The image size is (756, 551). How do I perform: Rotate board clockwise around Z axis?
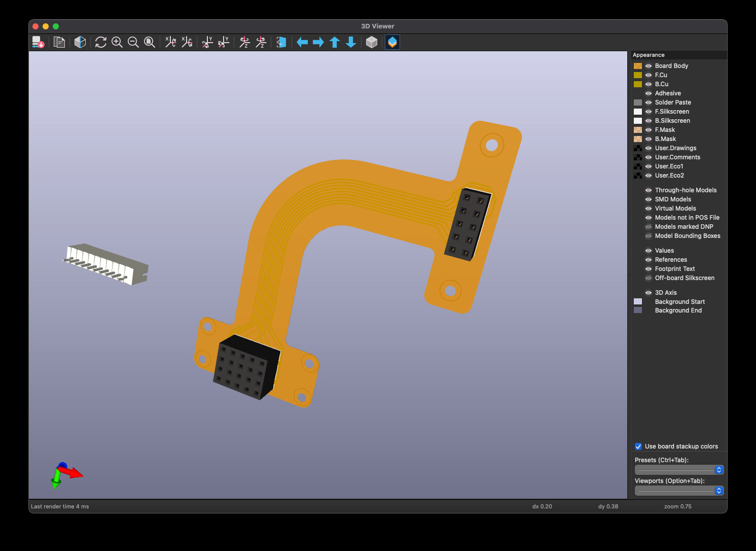click(x=245, y=42)
